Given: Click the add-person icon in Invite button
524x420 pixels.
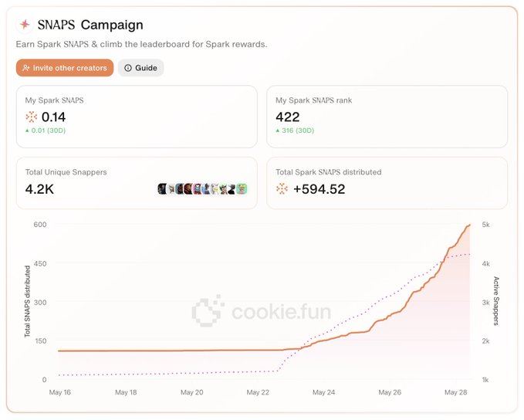Looking at the screenshot, I should pyautogui.click(x=26, y=68).
